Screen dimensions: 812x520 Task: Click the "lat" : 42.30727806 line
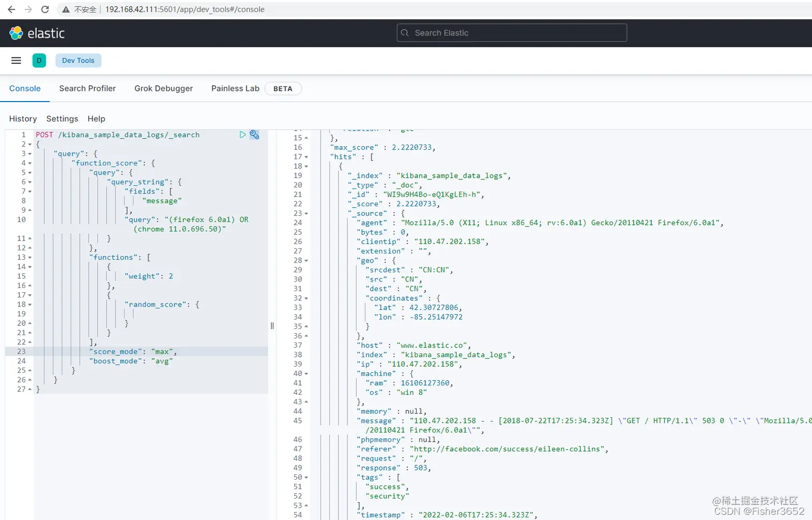[x=418, y=308]
